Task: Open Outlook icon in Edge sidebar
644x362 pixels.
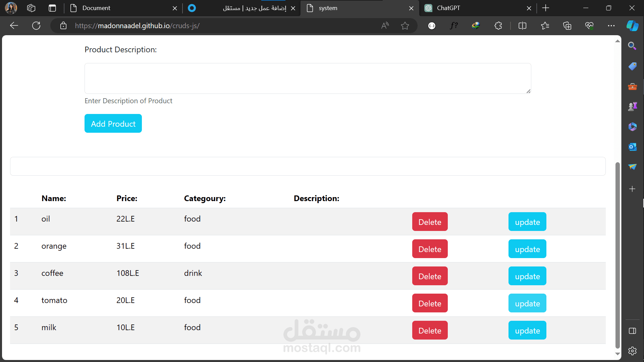Action: point(632,147)
